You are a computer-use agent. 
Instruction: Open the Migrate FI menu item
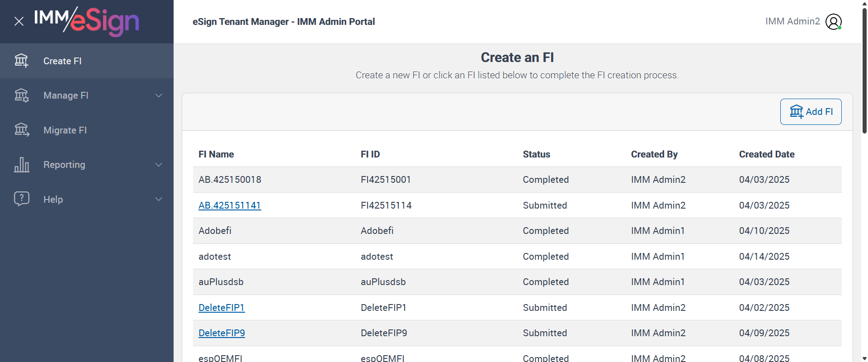(65, 130)
